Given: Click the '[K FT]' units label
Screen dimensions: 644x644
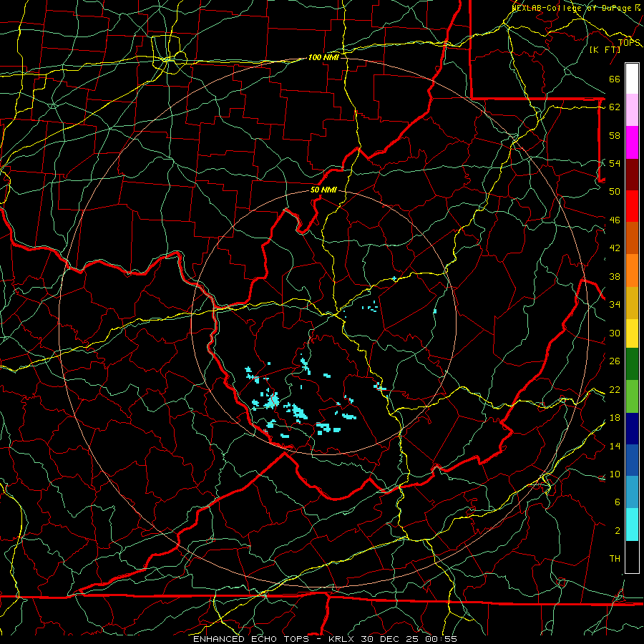Looking at the screenshot, I should click(x=605, y=49).
